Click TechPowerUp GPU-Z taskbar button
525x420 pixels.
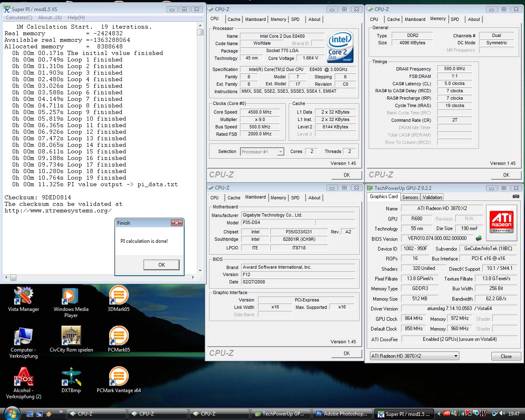click(x=281, y=413)
